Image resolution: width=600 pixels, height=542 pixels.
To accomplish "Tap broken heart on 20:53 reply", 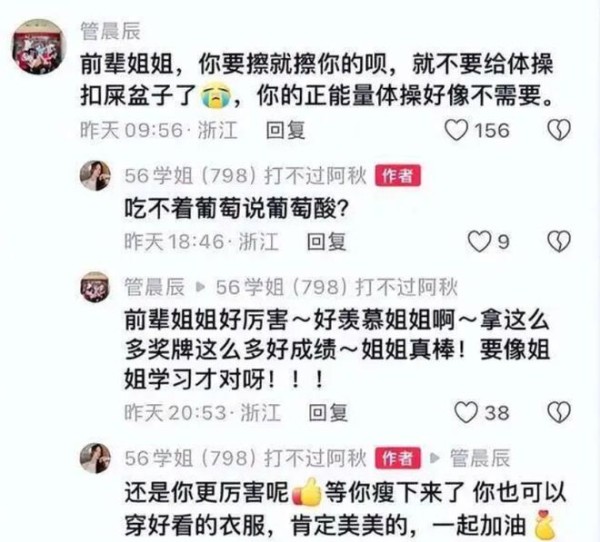I will pyautogui.click(x=559, y=412).
